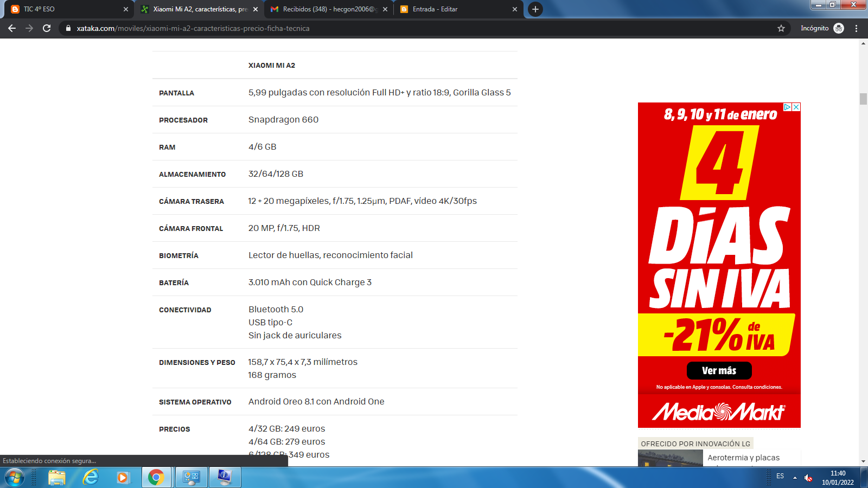Click the muted volume tray icon
The image size is (868, 488).
coord(808,478)
